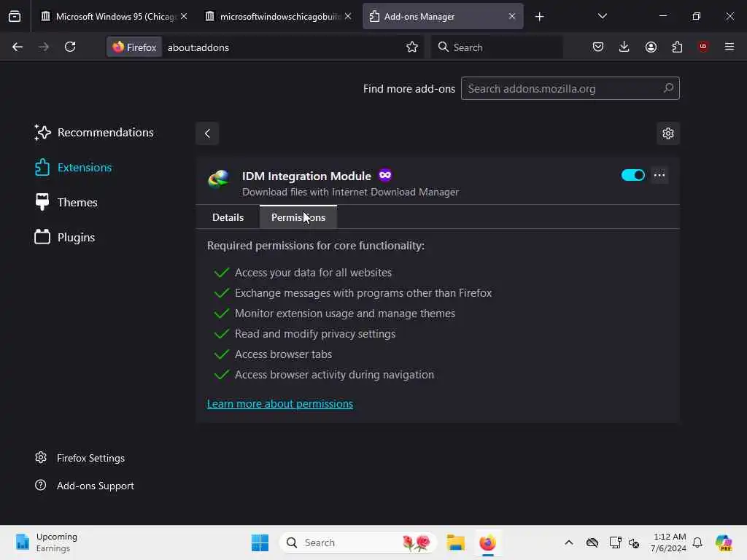Viewport: 747px width, 560px height.
Task: Open Recommendations in the sidebar
Action: [x=94, y=133]
